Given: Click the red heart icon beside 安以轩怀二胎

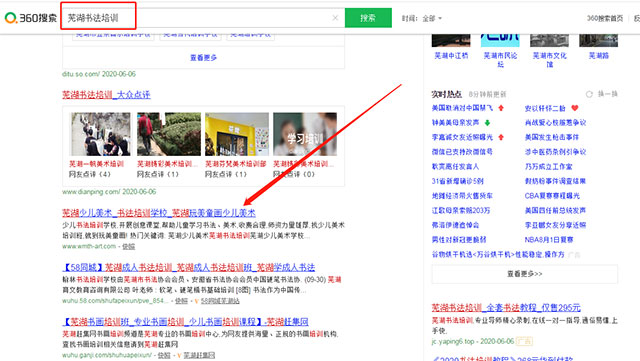Looking at the screenshot, I should click(575, 108).
